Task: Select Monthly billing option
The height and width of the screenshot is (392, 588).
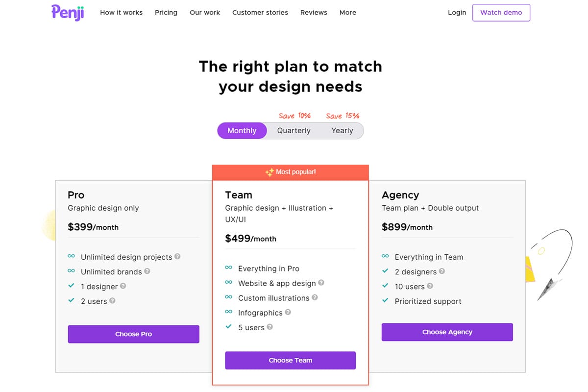Action: 242,130
